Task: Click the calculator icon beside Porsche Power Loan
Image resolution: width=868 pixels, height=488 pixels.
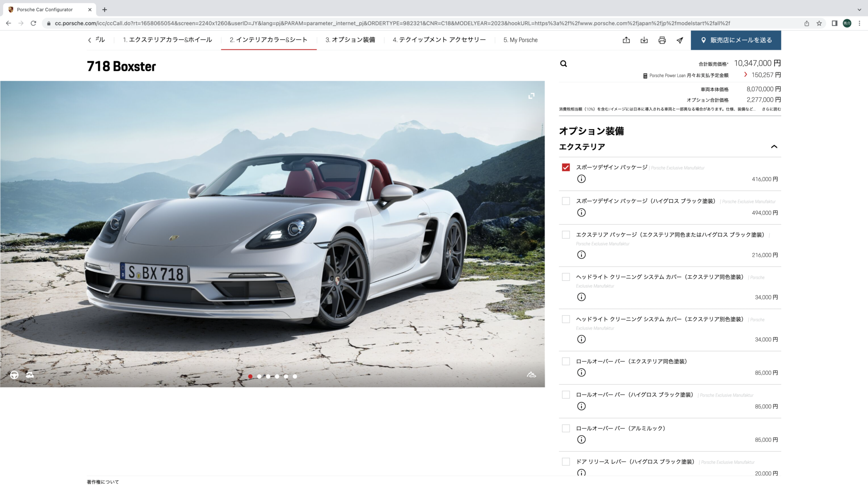Action: click(645, 76)
